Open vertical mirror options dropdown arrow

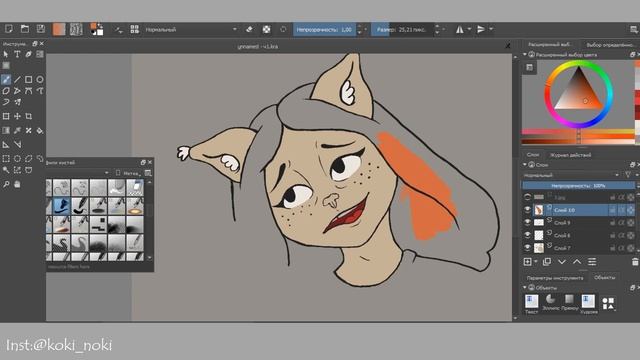491,29
